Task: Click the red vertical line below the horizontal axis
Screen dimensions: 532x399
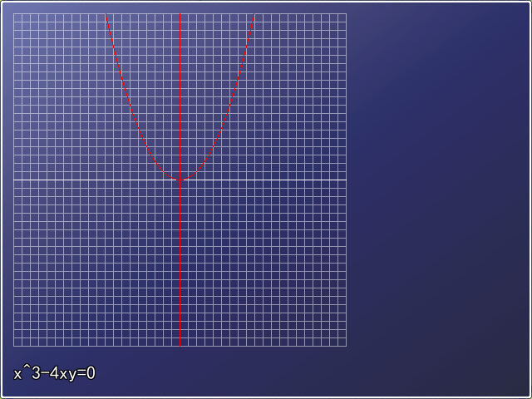Action: 180,264
